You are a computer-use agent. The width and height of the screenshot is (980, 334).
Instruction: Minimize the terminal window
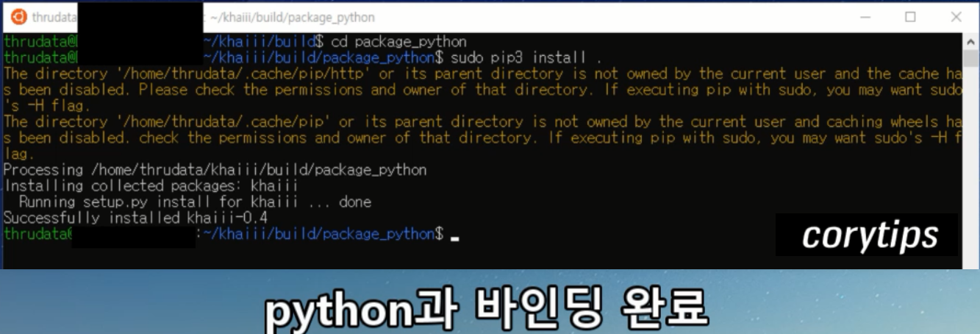pyautogui.click(x=866, y=17)
